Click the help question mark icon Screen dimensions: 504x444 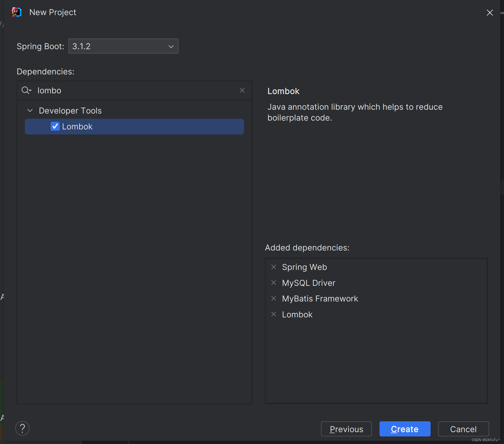point(22,428)
